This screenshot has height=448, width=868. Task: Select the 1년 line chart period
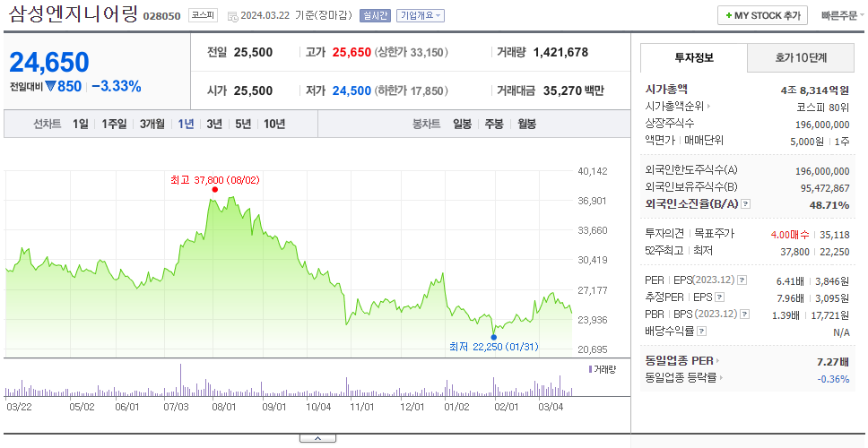click(186, 124)
